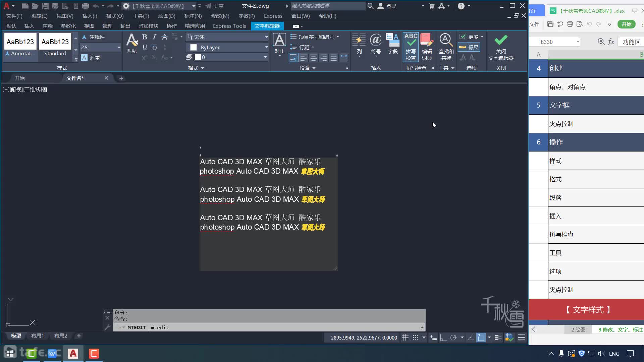Toggle Spell Check (拼写检查) ABC button
Viewport: 644px width, 362px height.
[411, 47]
